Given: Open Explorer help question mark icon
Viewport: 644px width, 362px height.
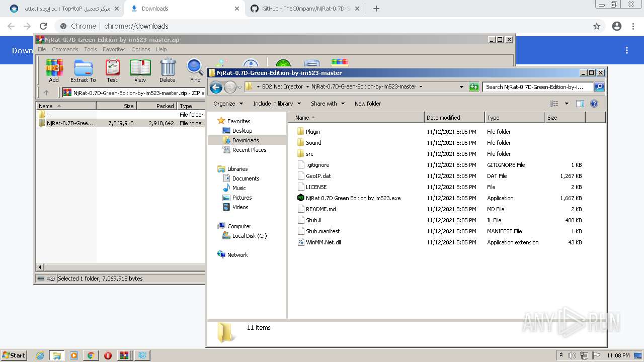Looking at the screenshot, I should coord(594,104).
